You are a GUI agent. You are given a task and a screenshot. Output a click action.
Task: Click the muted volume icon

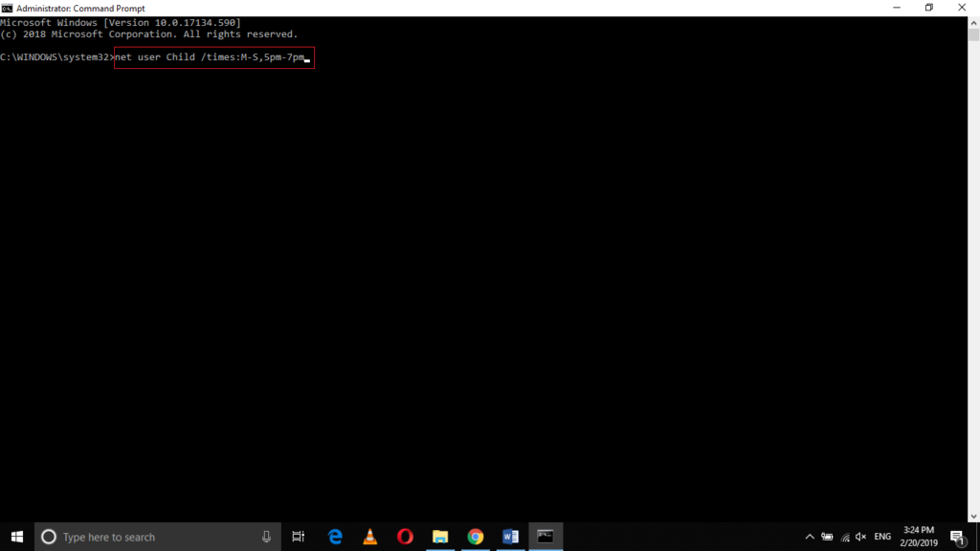[861, 537]
